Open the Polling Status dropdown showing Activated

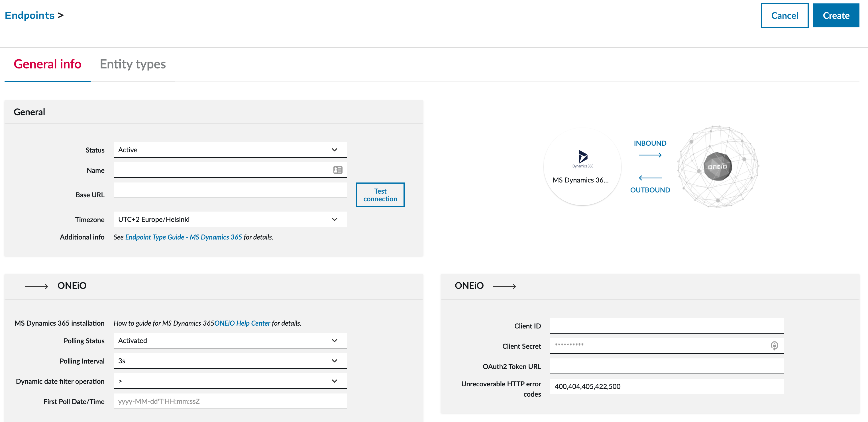[x=230, y=340]
